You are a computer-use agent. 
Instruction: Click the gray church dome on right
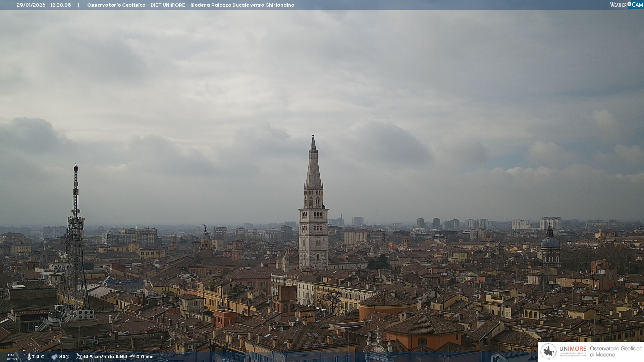[x=550, y=242]
